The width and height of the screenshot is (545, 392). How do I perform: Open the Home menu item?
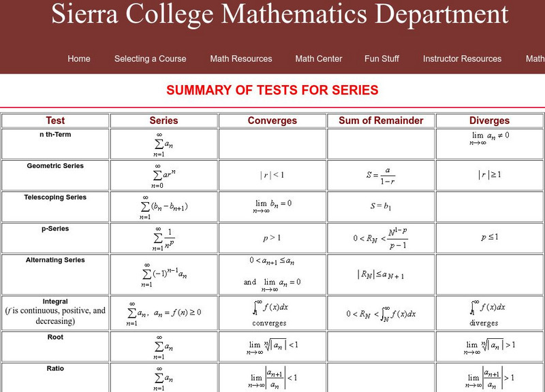click(79, 59)
